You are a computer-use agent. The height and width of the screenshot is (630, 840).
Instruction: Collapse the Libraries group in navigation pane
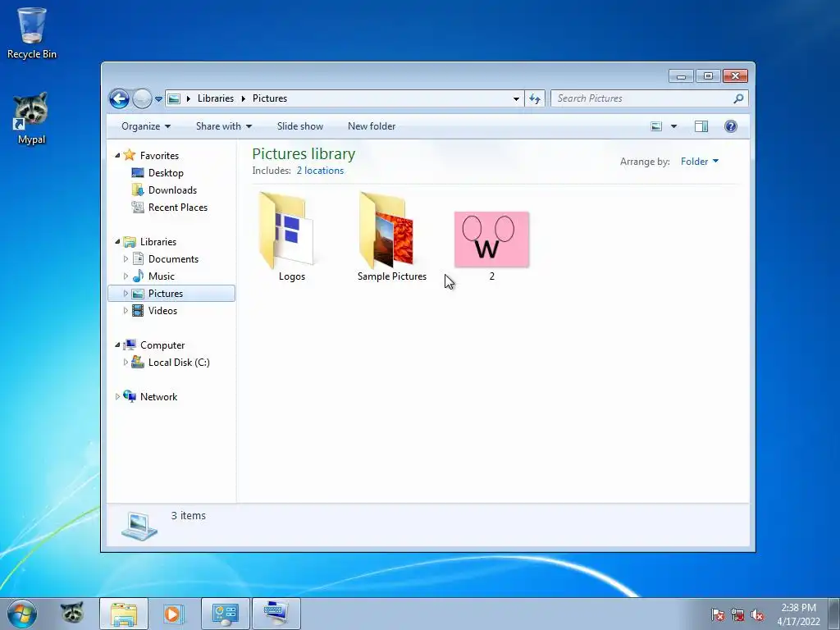[117, 242]
